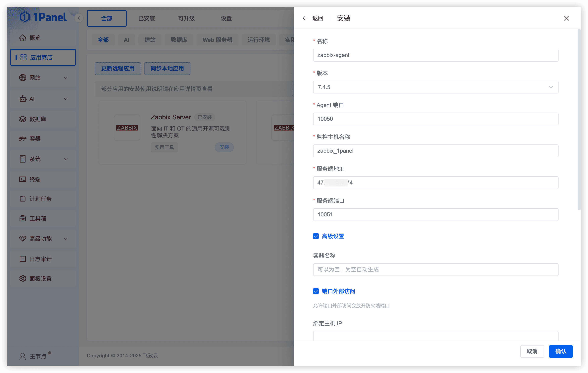588x373 pixels.
Task: Click the 取消 button
Action: pos(532,351)
